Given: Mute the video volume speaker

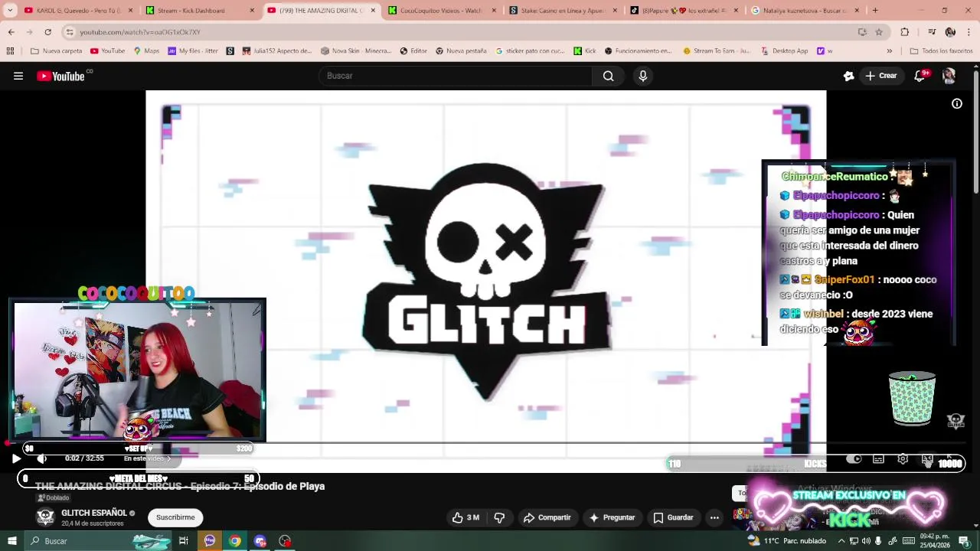Looking at the screenshot, I should click(41, 458).
